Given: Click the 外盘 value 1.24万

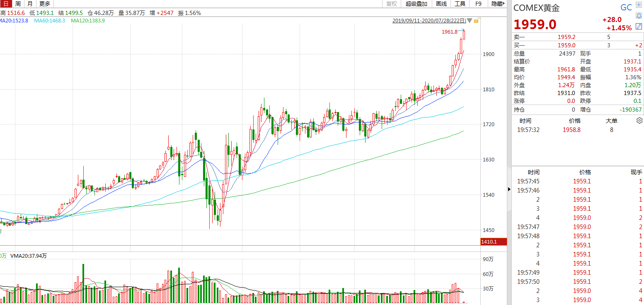Looking at the screenshot, I should tap(567, 85).
